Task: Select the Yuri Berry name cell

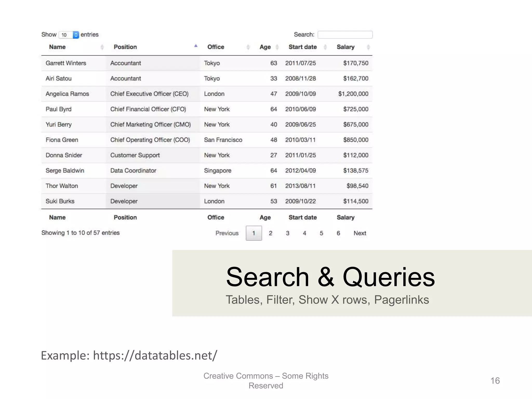Action: (59, 124)
